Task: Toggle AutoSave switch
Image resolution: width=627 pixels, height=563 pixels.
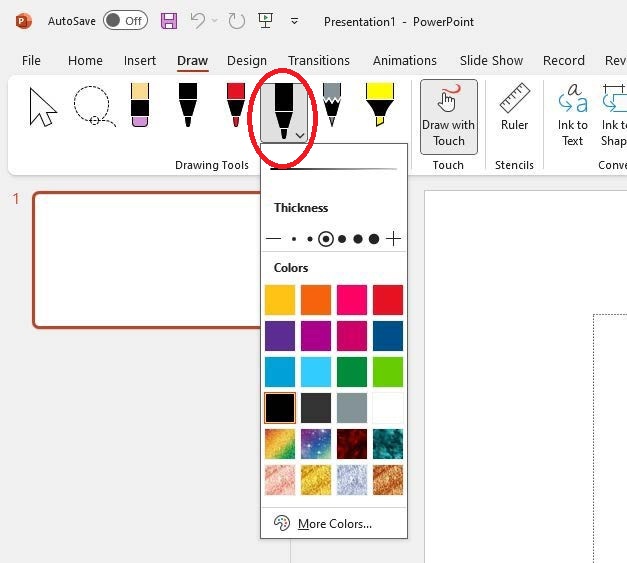Action: (x=125, y=21)
